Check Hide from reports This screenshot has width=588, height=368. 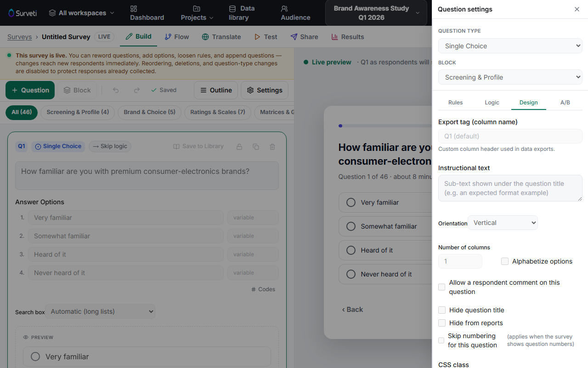pyautogui.click(x=442, y=323)
